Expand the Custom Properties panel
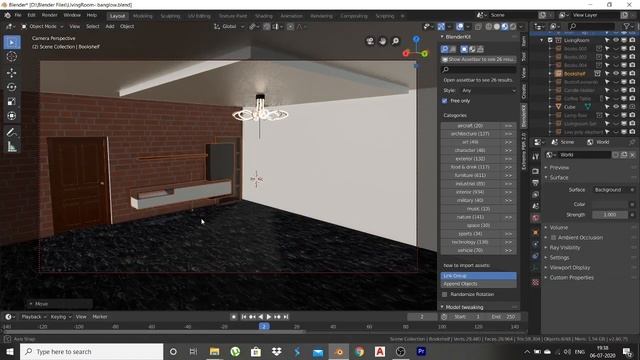This screenshot has width=640, height=360. [x=571, y=278]
